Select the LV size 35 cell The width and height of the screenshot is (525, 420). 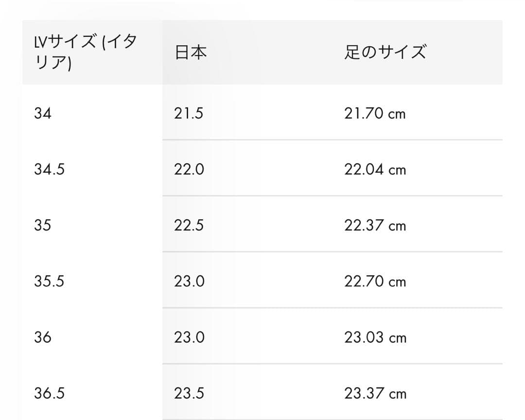[43, 226]
